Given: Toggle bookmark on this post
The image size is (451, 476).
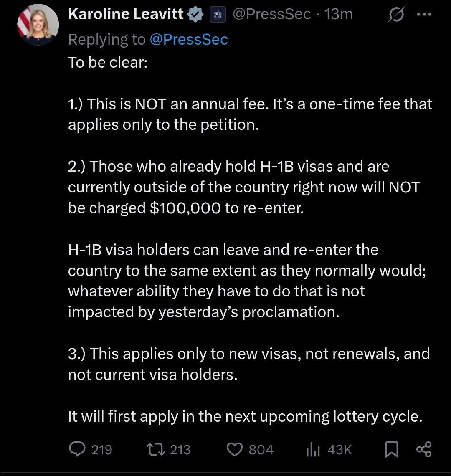Looking at the screenshot, I should point(391,449).
